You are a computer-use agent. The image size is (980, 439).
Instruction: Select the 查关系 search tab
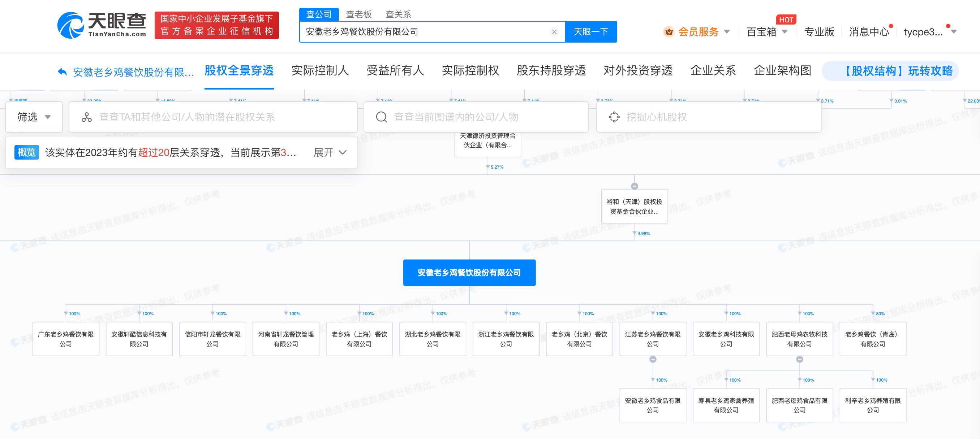pyautogui.click(x=398, y=14)
